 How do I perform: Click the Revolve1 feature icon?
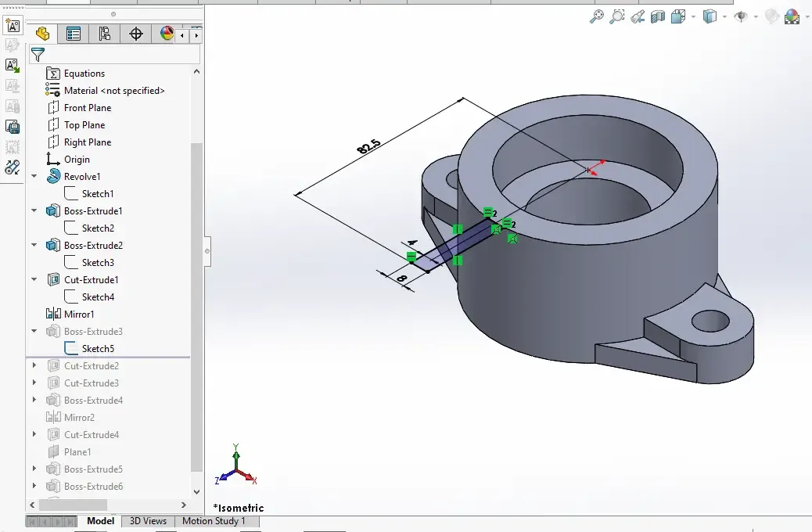(53, 176)
